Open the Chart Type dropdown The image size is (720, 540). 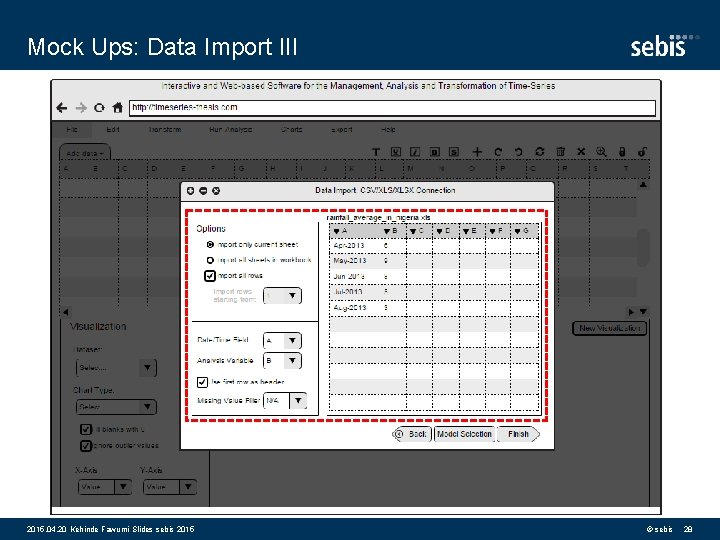click(x=116, y=407)
